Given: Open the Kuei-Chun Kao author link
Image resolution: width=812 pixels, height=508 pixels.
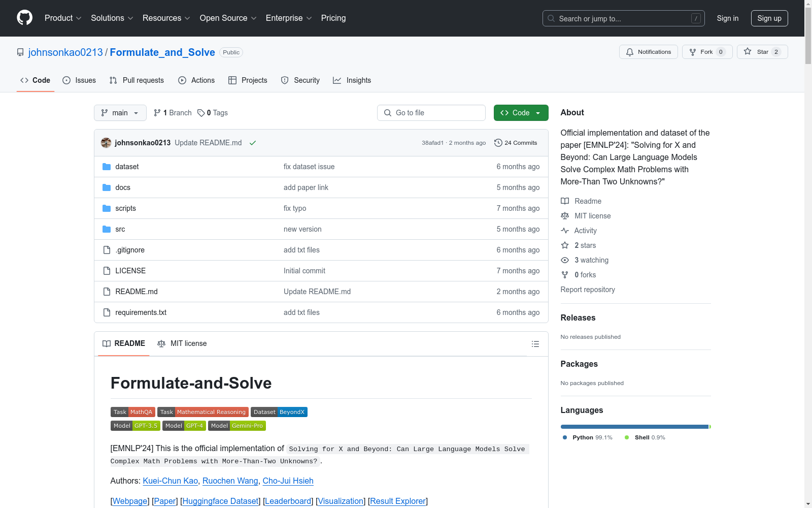Looking at the screenshot, I should click(171, 481).
